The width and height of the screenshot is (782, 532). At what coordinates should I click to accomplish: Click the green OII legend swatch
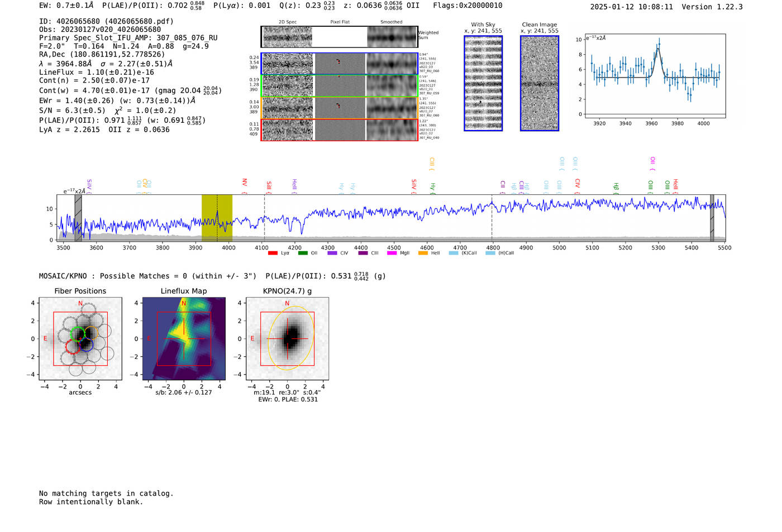302,253
